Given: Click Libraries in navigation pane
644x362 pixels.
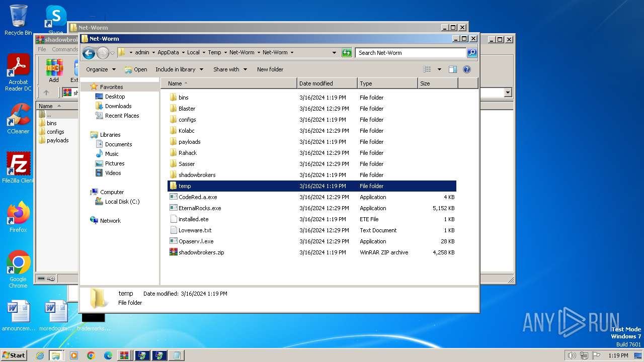Looking at the screenshot, I should (x=110, y=135).
